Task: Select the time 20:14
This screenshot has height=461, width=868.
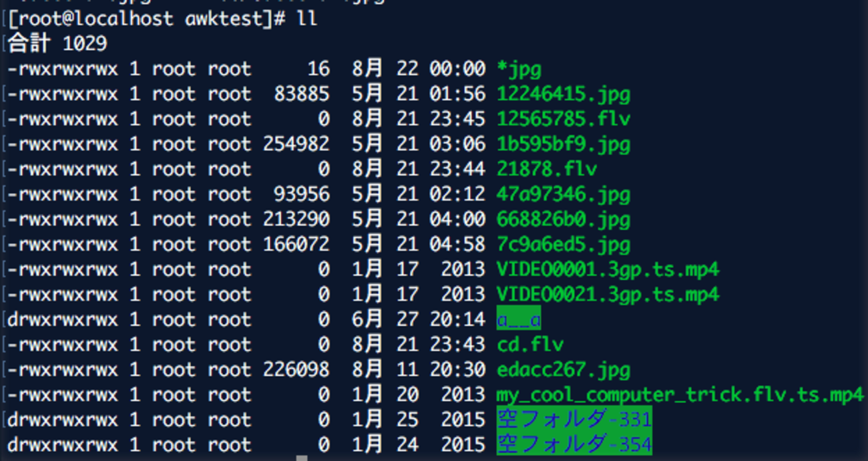Action: click(458, 320)
